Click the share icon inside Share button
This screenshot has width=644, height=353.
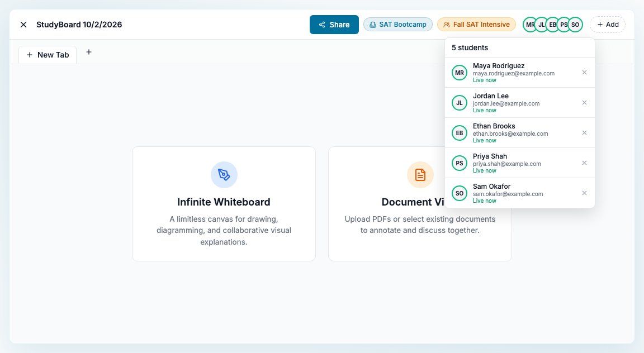pyautogui.click(x=322, y=25)
